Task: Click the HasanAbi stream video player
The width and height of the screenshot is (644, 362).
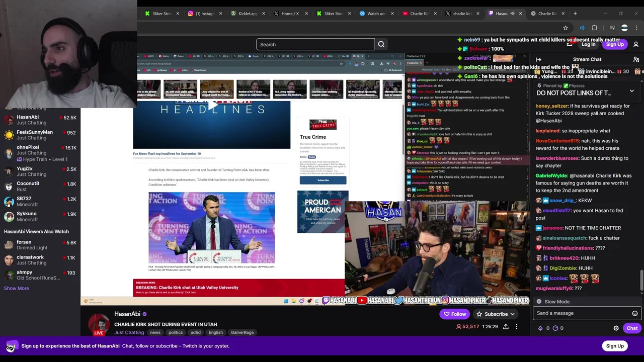Action: [305, 178]
